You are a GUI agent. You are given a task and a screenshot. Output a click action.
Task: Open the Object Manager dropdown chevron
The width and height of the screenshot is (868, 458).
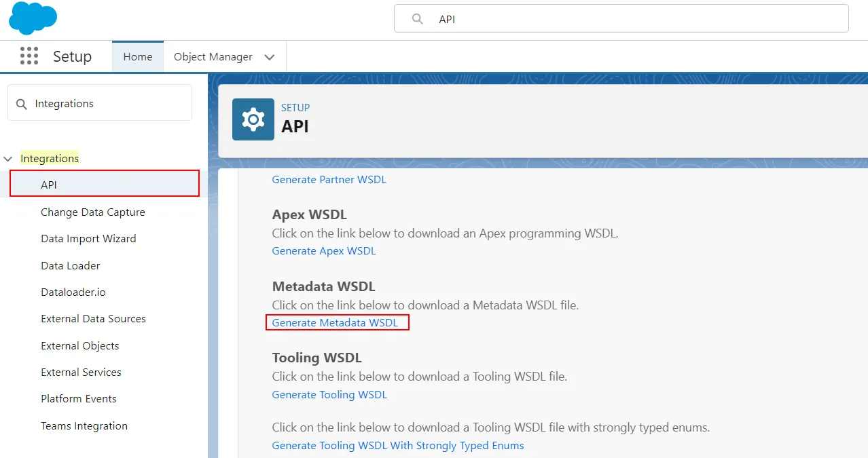click(x=270, y=57)
